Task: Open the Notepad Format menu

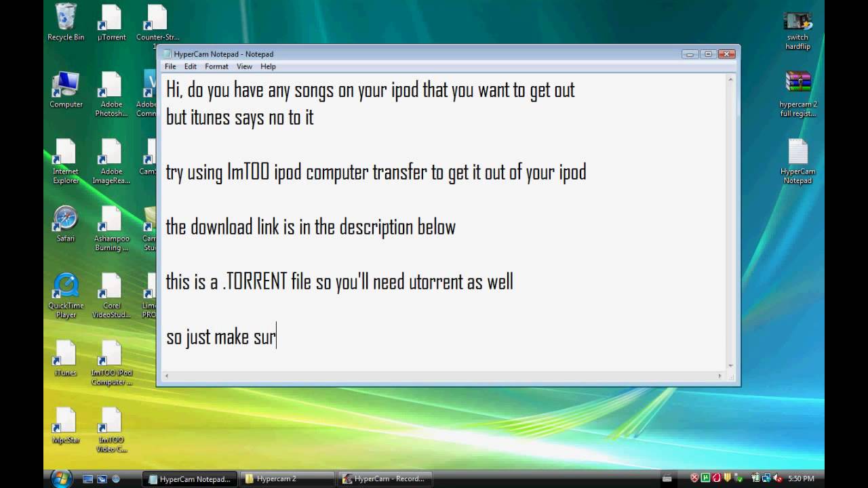Action: (x=216, y=66)
